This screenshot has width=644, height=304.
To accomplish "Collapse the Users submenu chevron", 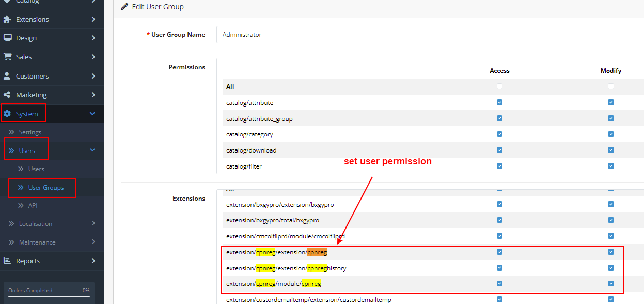I will (92, 150).
